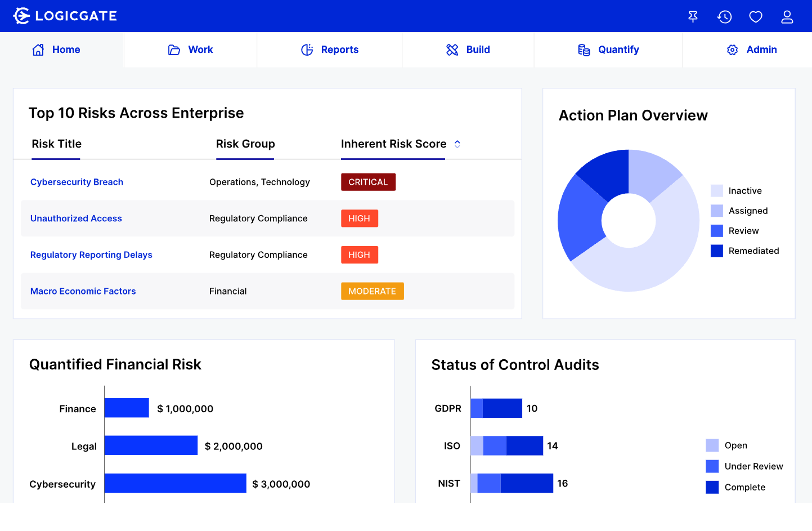Click the Quantify database icon

(x=584, y=50)
